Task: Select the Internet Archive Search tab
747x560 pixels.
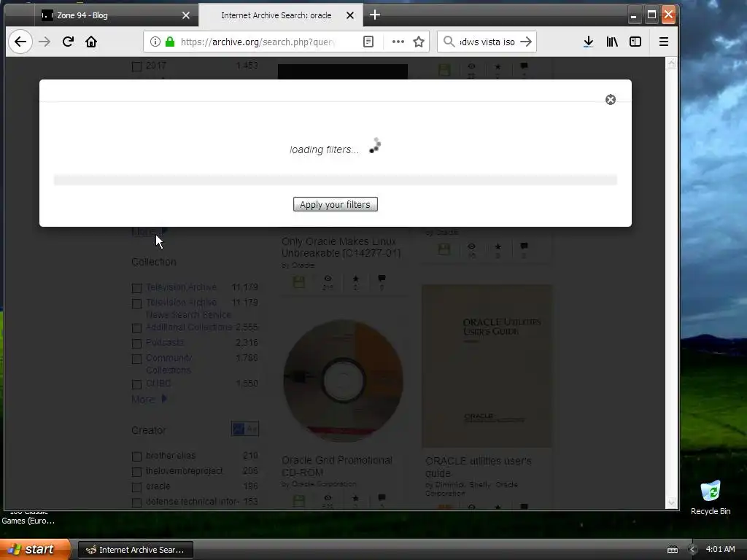Action: pos(281,15)
